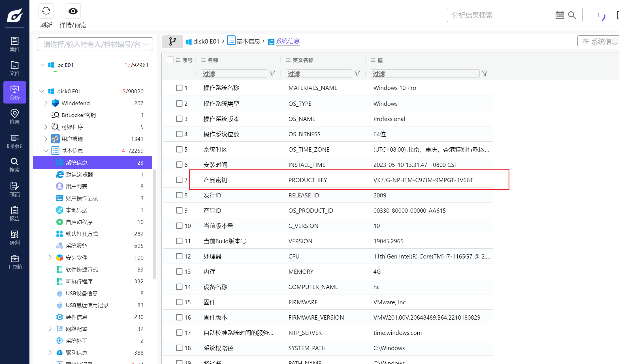Click filter funnel icon for 值 column
Viewport: 619px width, 364px height.
(x=484, y=74)
